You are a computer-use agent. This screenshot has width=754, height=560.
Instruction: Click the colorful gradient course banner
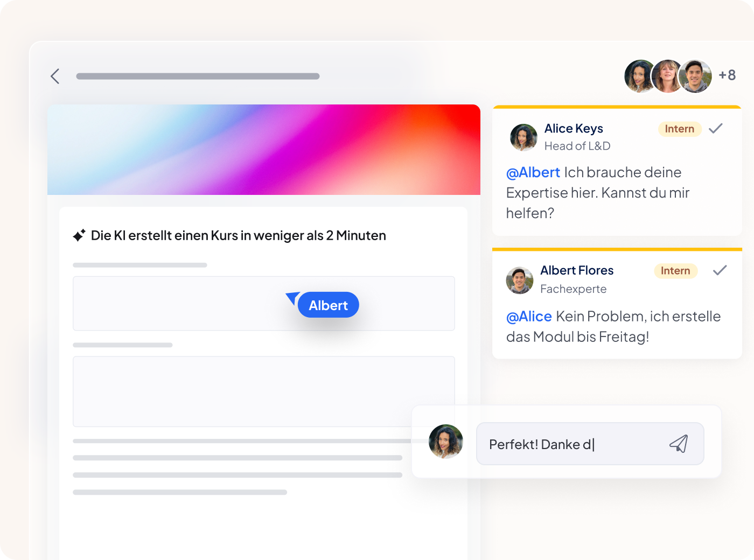pos(264,150)
